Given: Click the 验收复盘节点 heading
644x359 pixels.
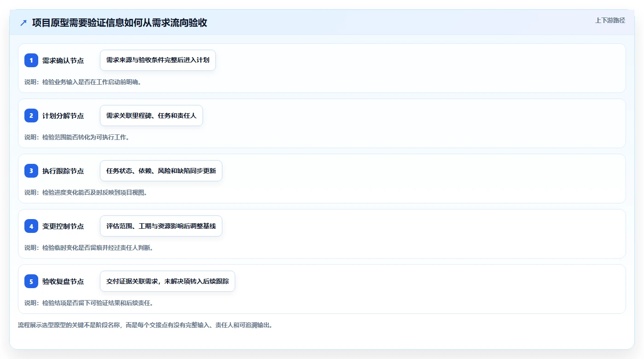Looking at the screenshot, I should [63, 282].
